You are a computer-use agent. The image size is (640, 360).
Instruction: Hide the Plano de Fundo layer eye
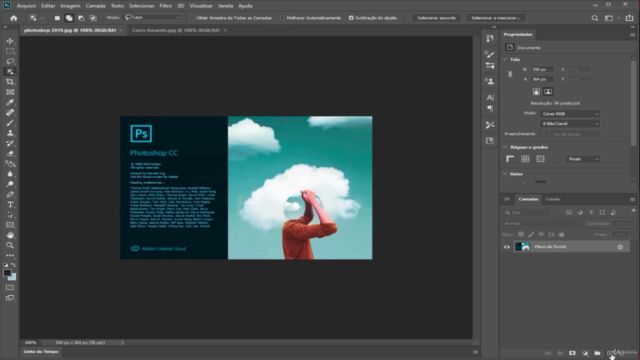pyautogui.click(x=507, y=247)
